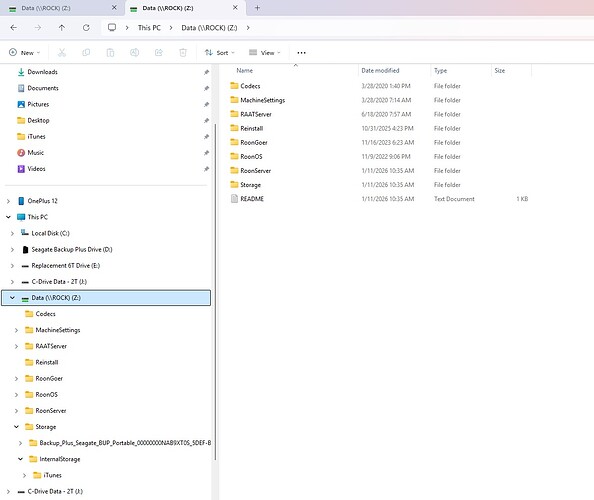Go up one folder level
Image resolution: width=594 pixels, height=500 pixels.
point(62,28)
